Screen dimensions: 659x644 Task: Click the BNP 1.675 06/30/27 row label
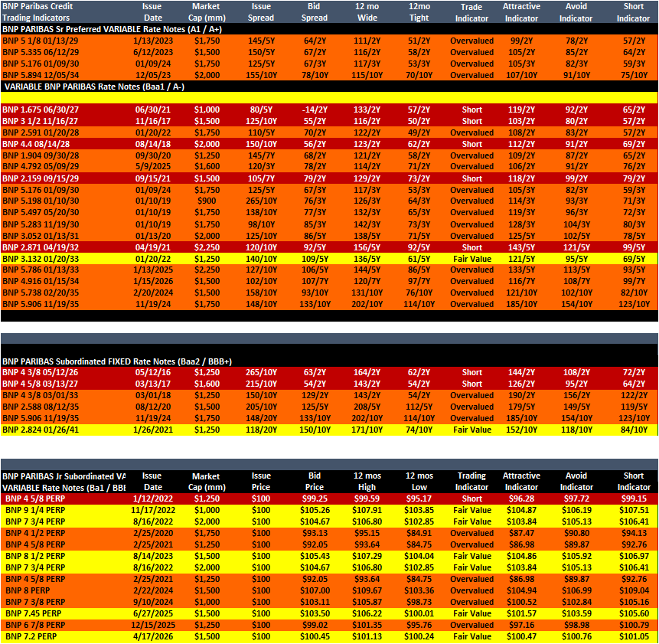point(41,110)
